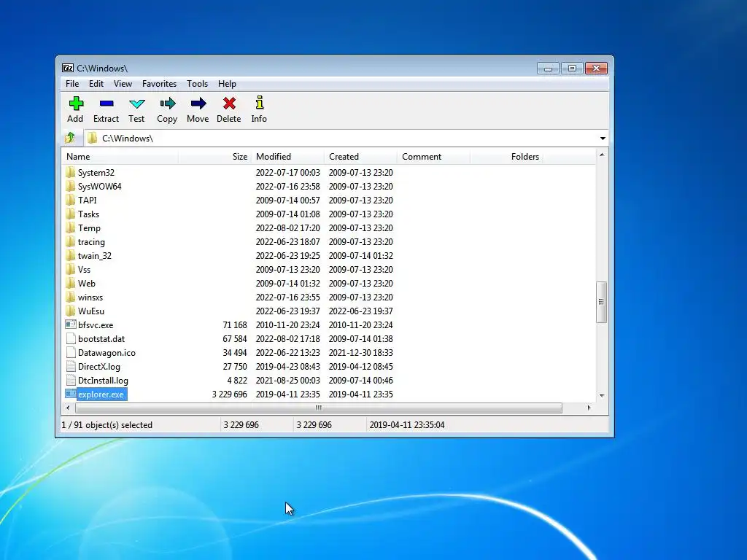Click the Temp folder icon
The width and height of the screenshot is (747, 560).
(x=71, y=227)
